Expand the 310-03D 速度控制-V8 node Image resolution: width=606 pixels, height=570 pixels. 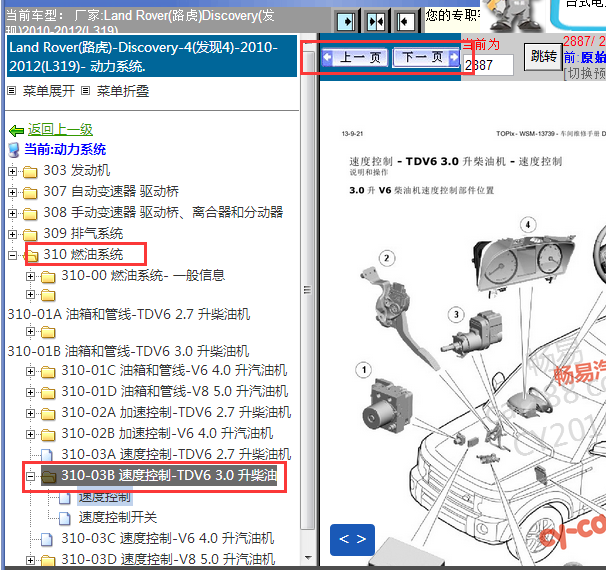click(x=31, y=560)
